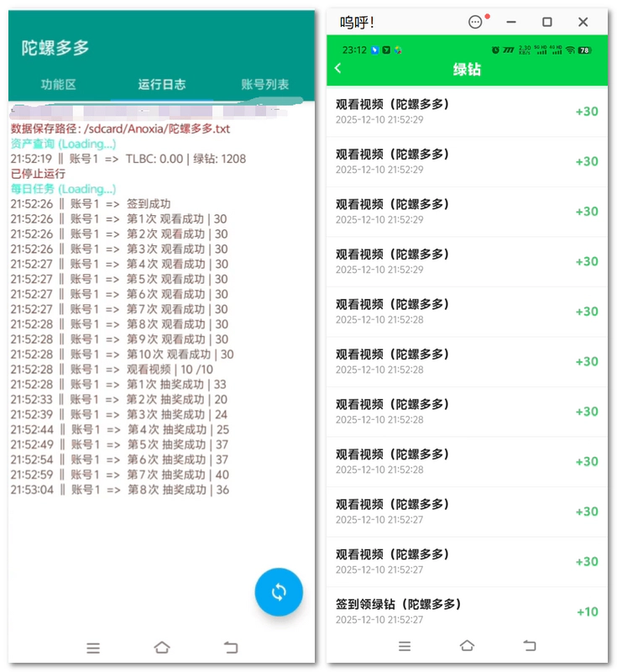617x672 pixels.
Task: Open the first 观看视频 record at 21:52:29
Action: [x=467, y=111]
